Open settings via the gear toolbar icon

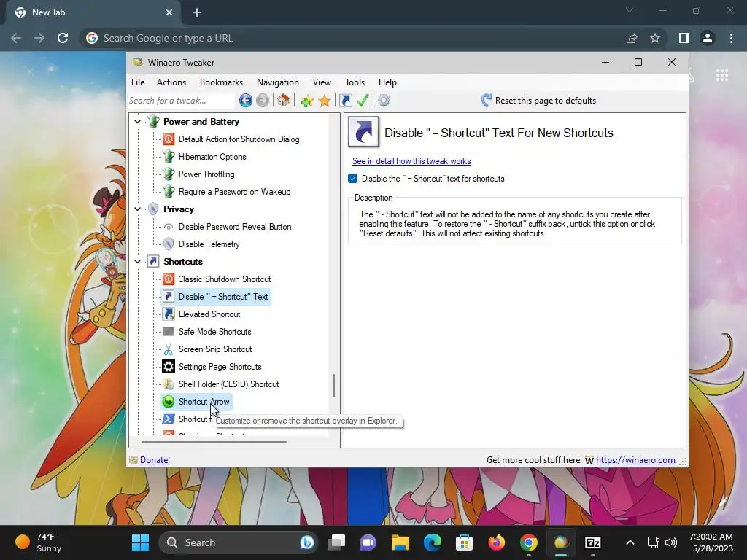pyautogui.click(x=384, y=101)
